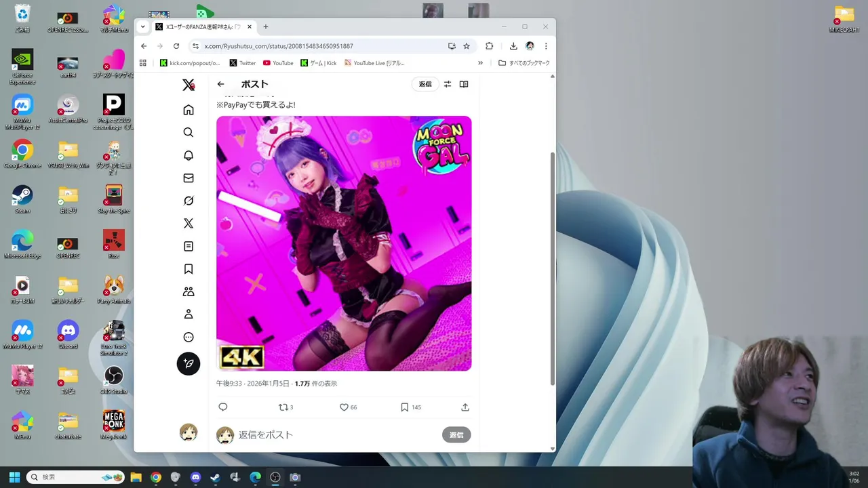
Task: Open Notifications bell in X sidebar
Action: tap(189, 155)
